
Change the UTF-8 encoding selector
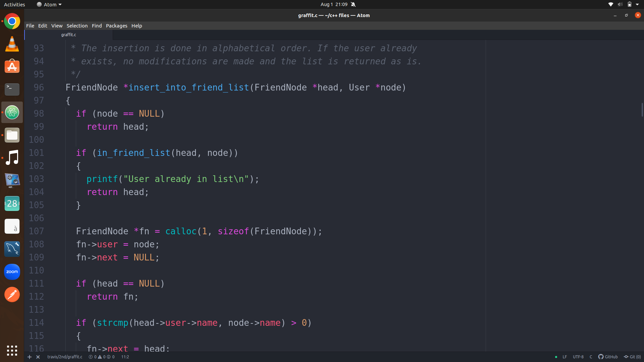tap(578, 357)
